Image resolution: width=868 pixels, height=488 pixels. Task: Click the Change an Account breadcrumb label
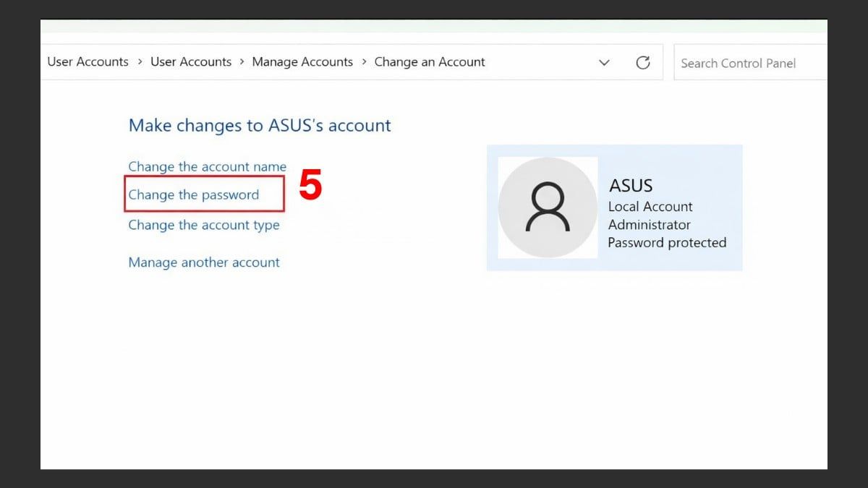pos(430,62)
